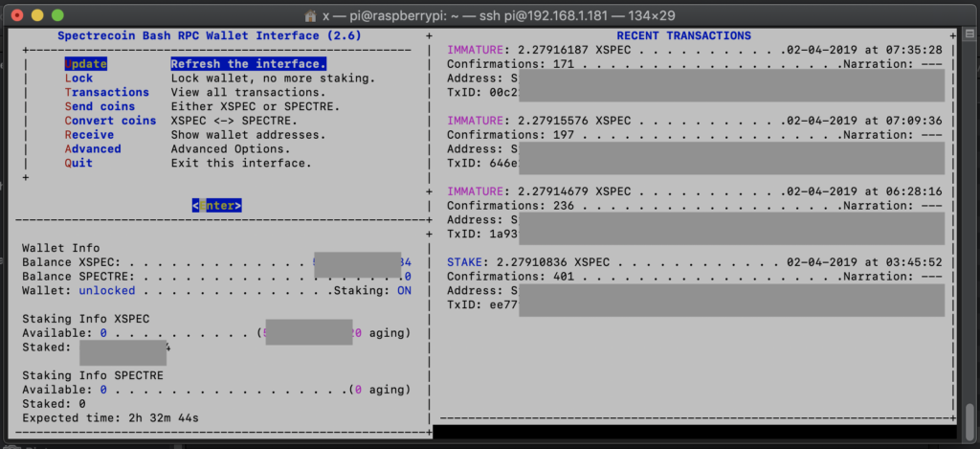Viewport: 980px width, 449px height.
Task: Click 'View all transactions.' description
Action: (x=249, y=93)
